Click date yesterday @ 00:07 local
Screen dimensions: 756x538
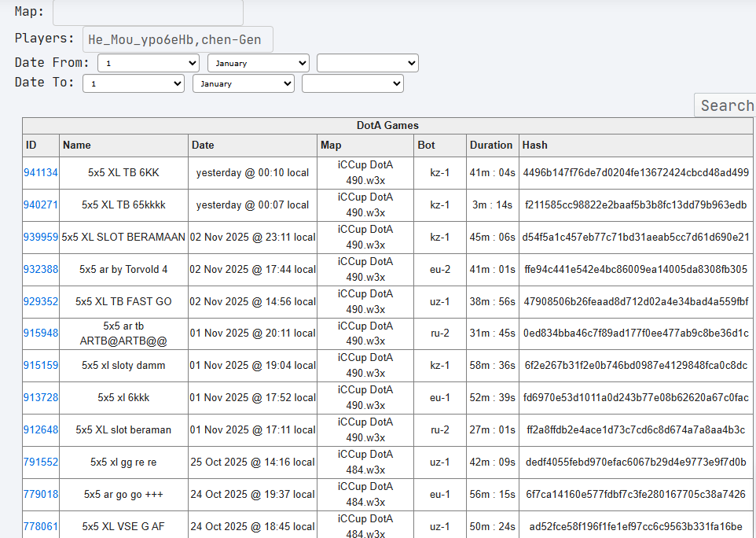coord(252,205)
